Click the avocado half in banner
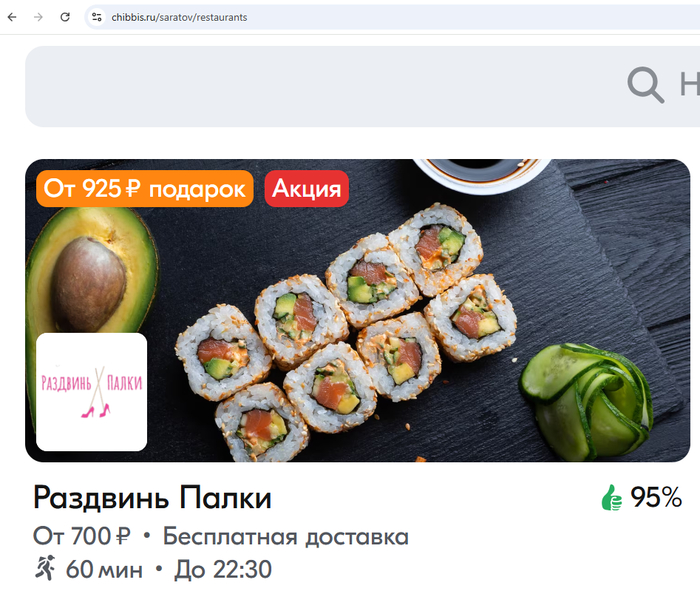Image resolution: width=700 pixels, height=611 pixels. tap(92, 272)
